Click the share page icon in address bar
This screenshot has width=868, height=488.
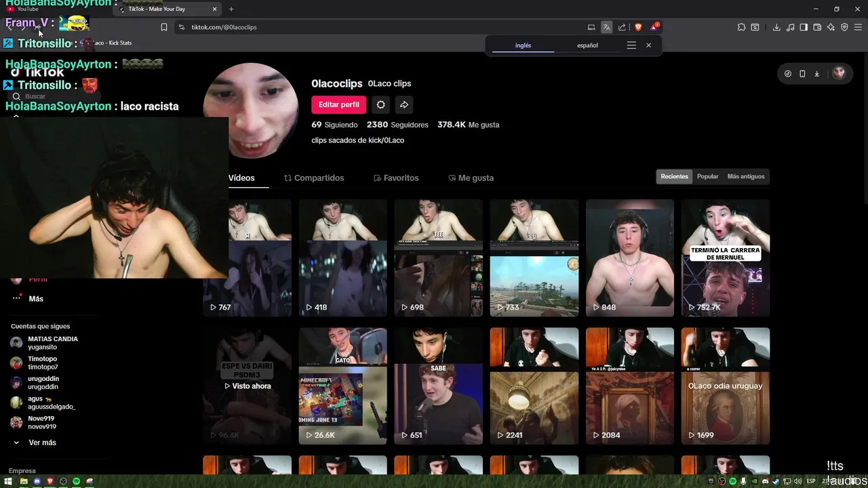tap(622, 27)
